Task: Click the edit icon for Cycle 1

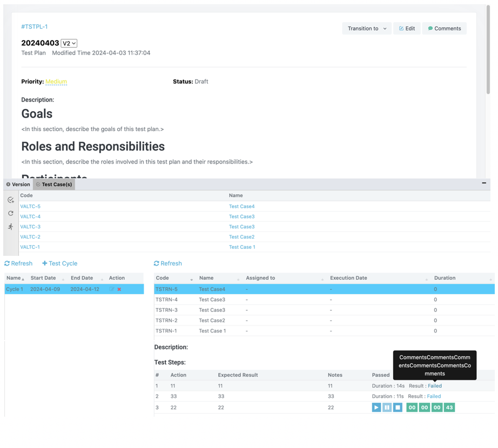Action: tap(112, 289)
